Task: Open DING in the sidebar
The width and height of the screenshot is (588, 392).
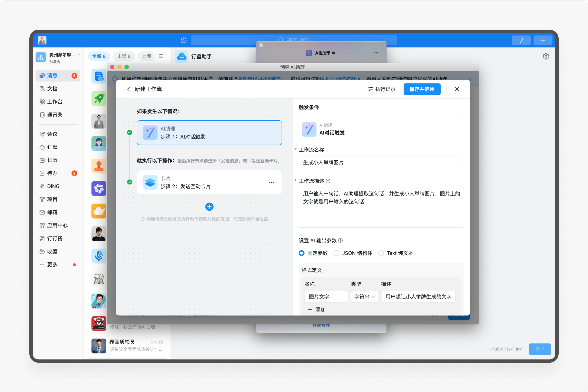Action: 58,186
